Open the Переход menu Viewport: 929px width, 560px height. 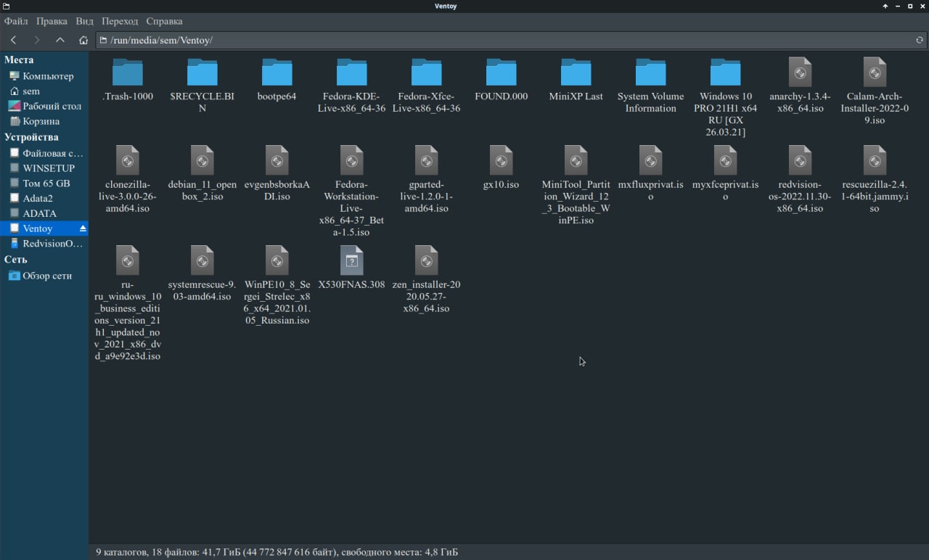[x=120, y=21]
